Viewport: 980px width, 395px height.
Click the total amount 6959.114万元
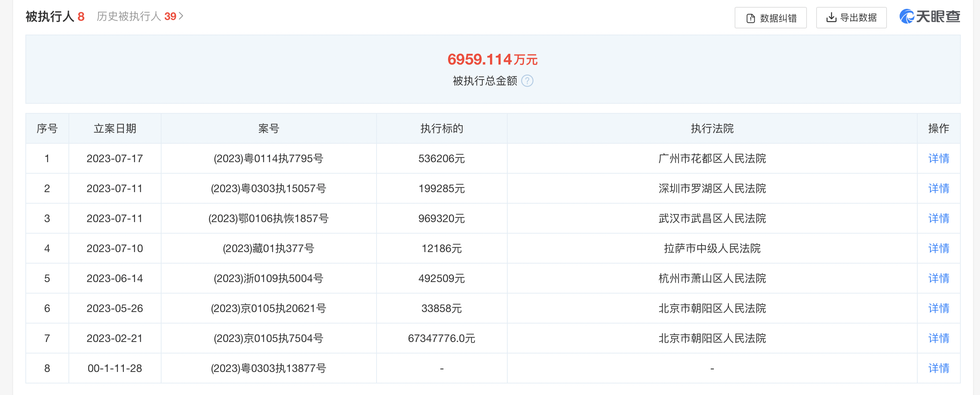tap(492, 60)
